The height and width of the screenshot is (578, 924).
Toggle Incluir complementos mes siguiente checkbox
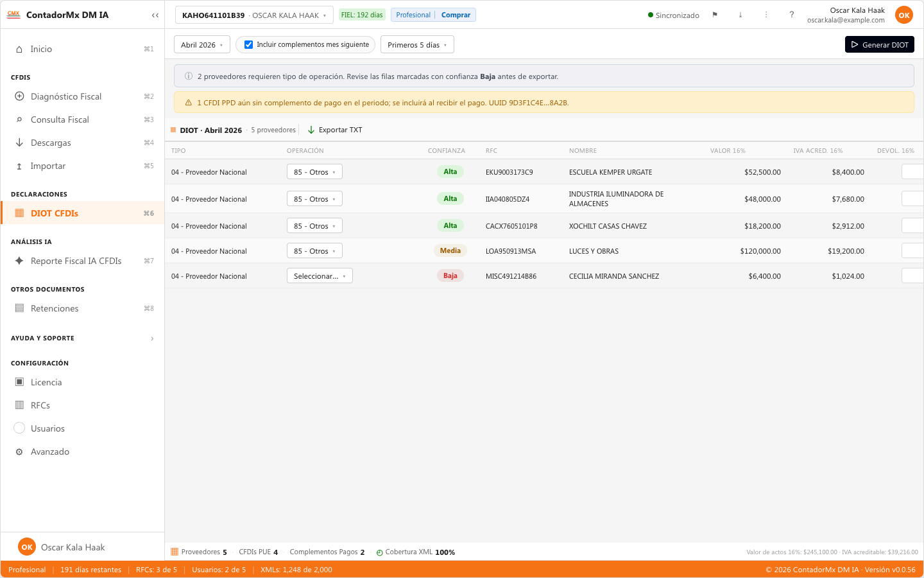(248, 44)
